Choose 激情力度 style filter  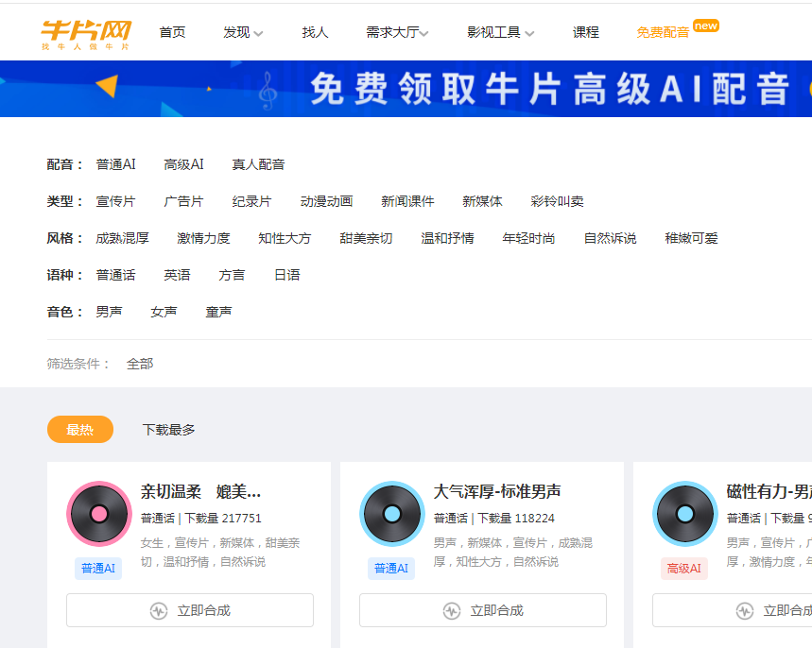click(203, 238)
